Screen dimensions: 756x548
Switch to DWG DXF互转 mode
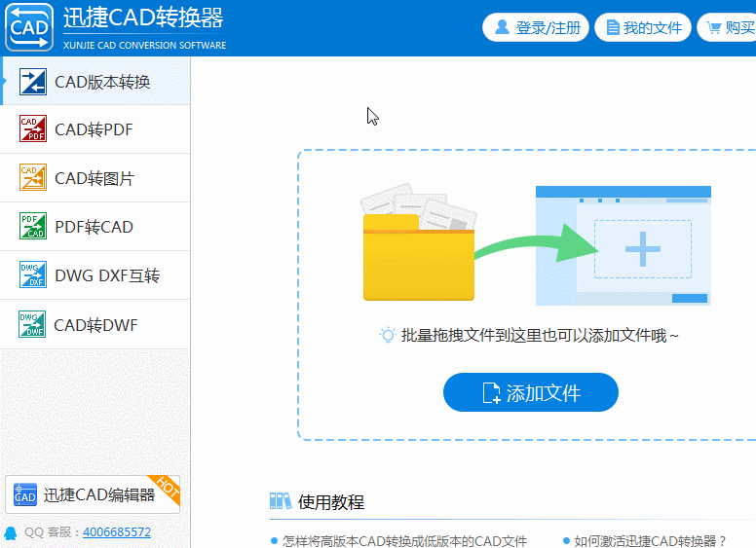95,274
